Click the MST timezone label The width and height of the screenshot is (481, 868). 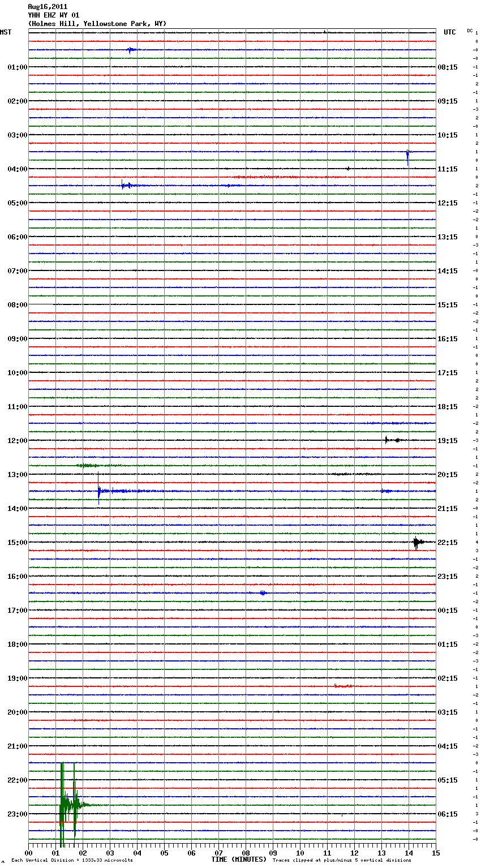tap(6, 32)
